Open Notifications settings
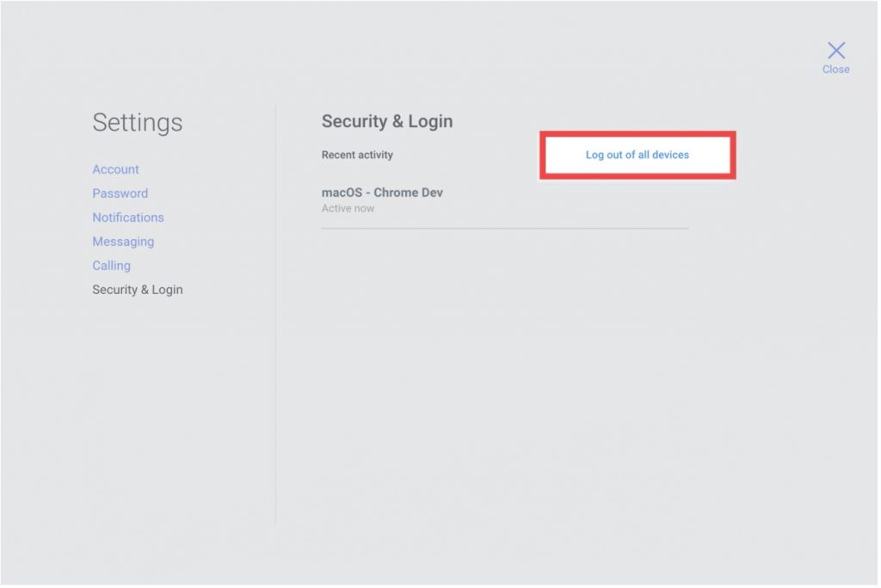Image resolution: width=881 pixels, height=588 pixels. tap(127, 217)
